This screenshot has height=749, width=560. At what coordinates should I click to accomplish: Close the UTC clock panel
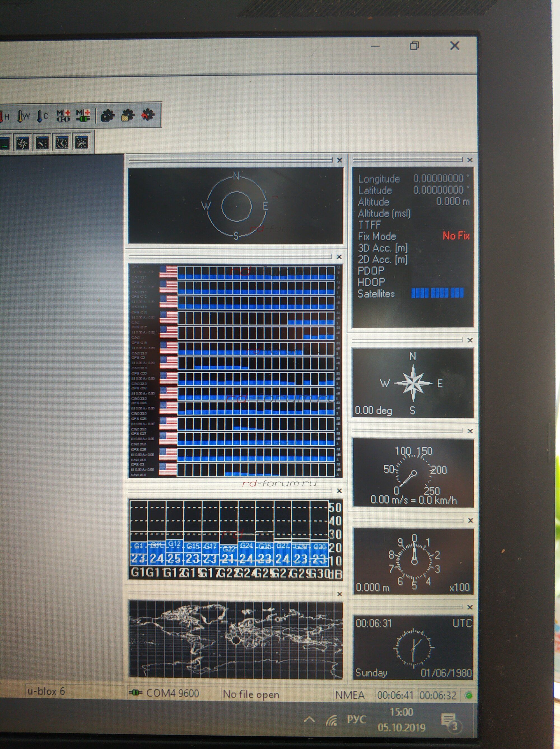470,607
